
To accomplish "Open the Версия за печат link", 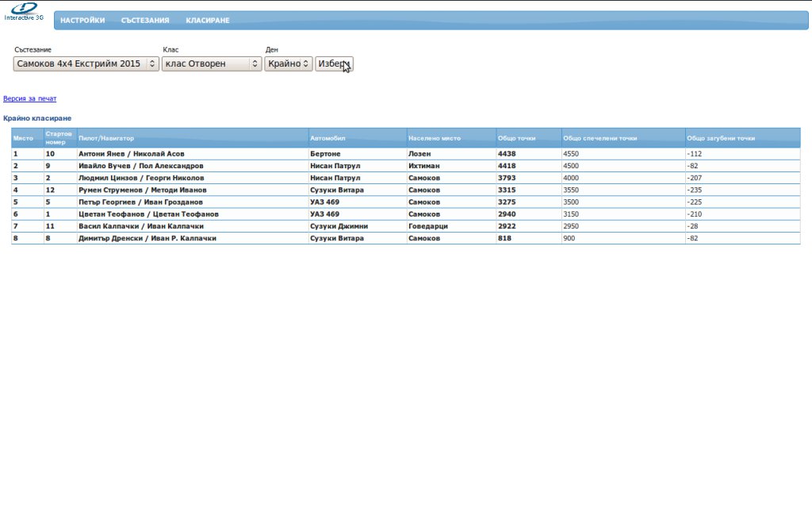I will [29, 98].
